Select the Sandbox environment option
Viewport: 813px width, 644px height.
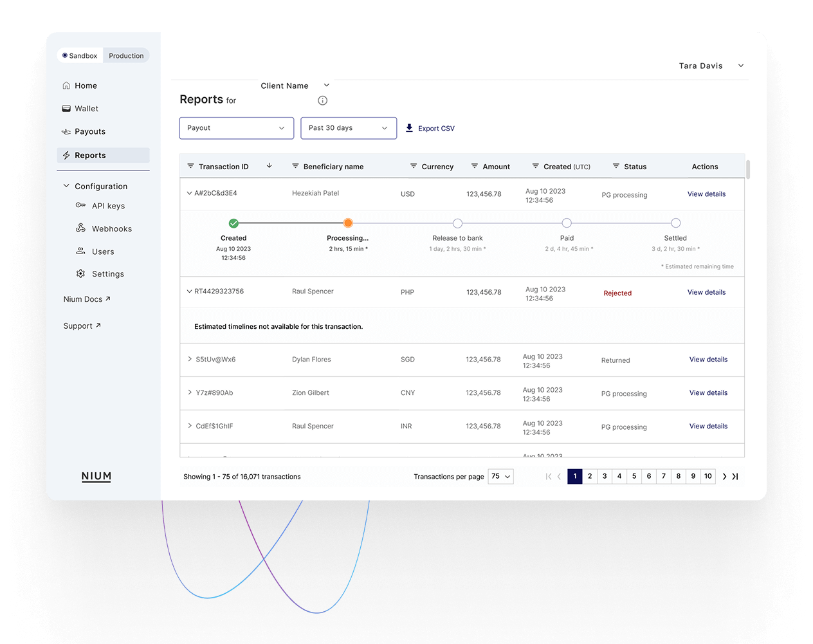(80, 56)
